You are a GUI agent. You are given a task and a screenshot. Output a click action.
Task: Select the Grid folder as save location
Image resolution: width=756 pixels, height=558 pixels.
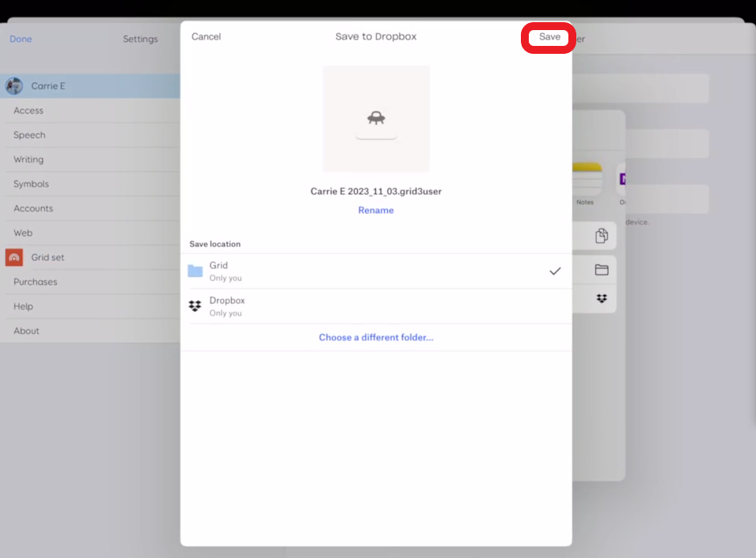point(376,271)
